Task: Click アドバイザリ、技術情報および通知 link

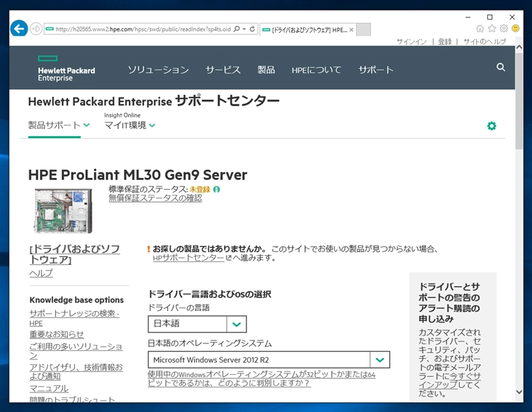Action: click(76, 371)
